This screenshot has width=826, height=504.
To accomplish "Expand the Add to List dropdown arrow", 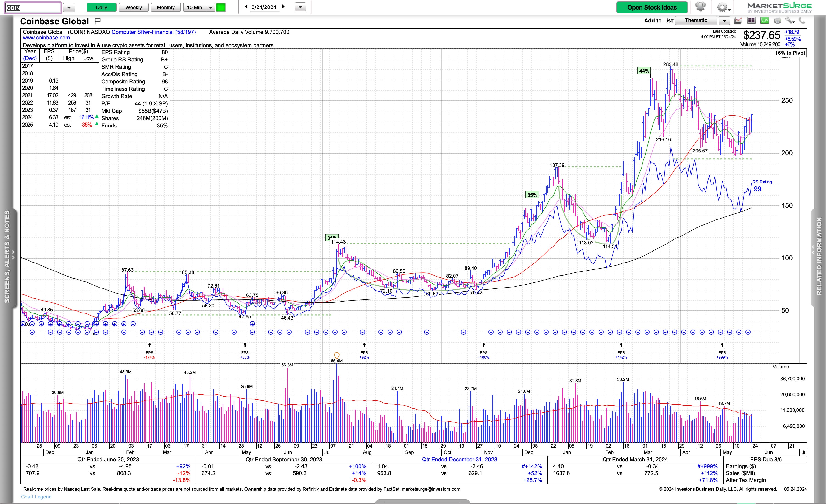I will click(x=724, y=21).
